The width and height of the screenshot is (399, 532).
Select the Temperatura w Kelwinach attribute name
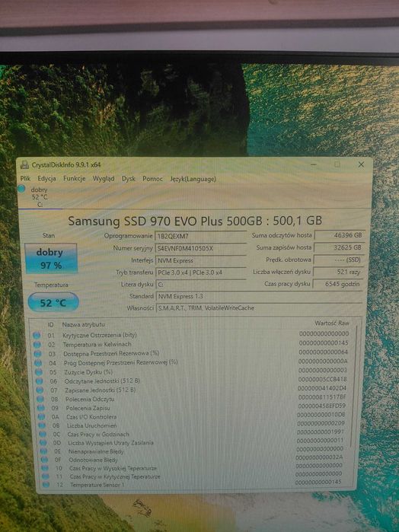point(97,344)
